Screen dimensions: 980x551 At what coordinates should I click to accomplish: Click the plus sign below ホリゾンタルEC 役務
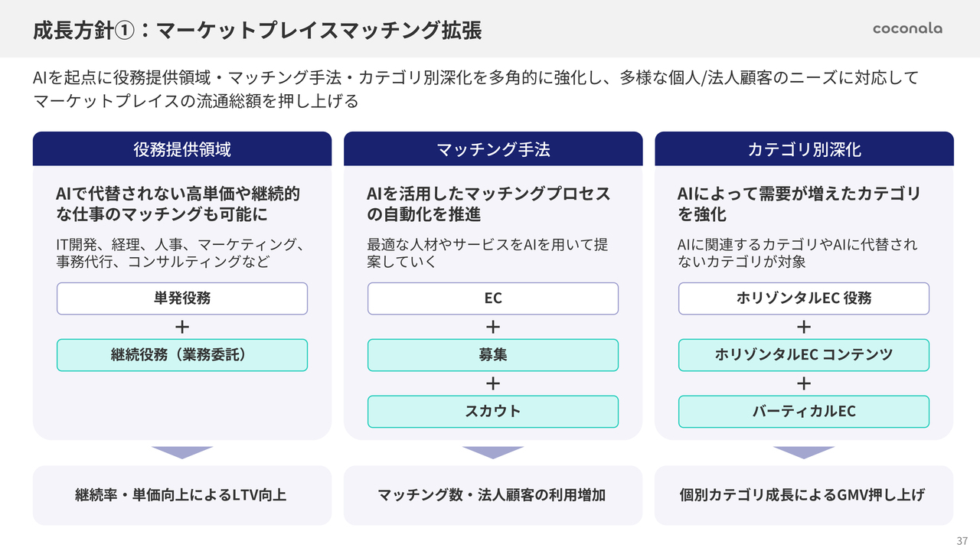click(804, 327)
